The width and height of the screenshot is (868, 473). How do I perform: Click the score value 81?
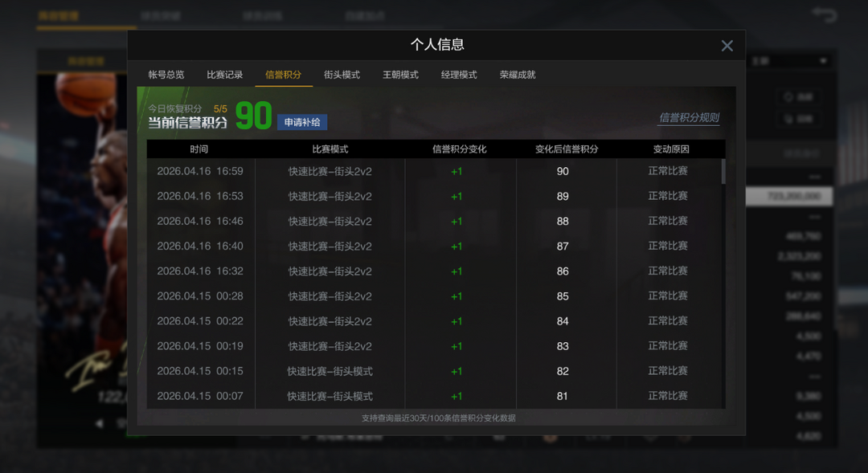click(x=563, y=396)
